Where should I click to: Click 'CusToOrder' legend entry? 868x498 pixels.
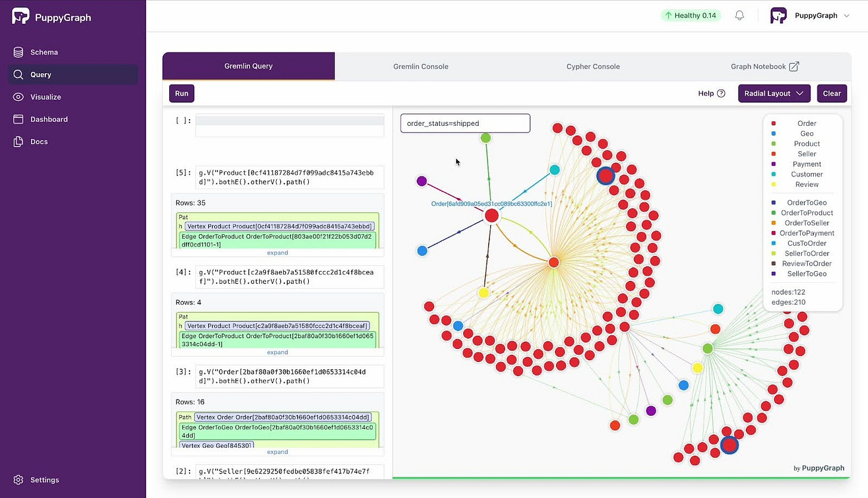[x=807, y=243]
